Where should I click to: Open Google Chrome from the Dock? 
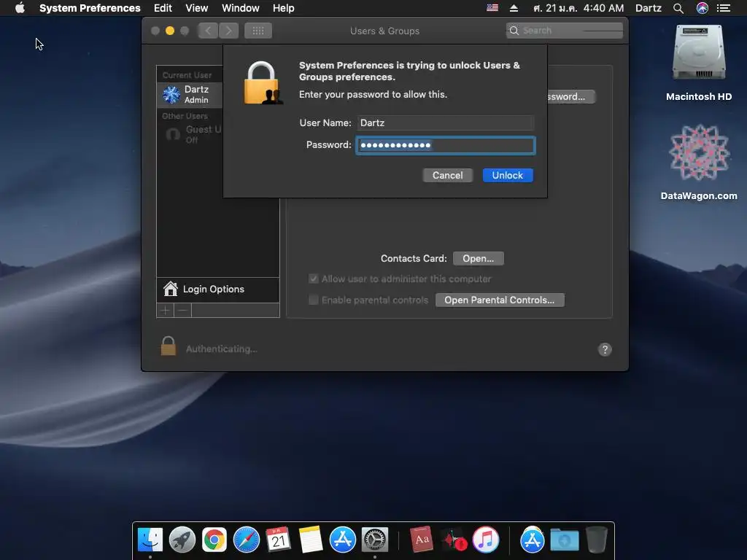tap(214, 540)
